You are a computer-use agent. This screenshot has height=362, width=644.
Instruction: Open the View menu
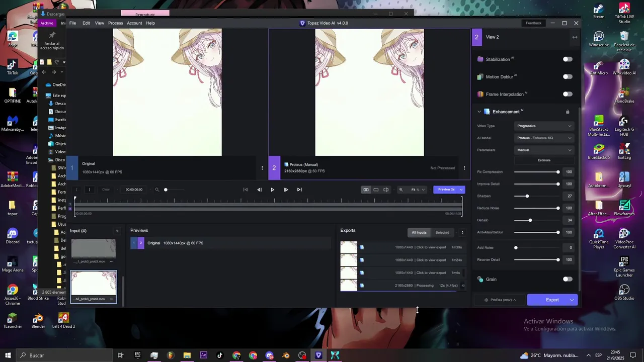tap(100, 23)
